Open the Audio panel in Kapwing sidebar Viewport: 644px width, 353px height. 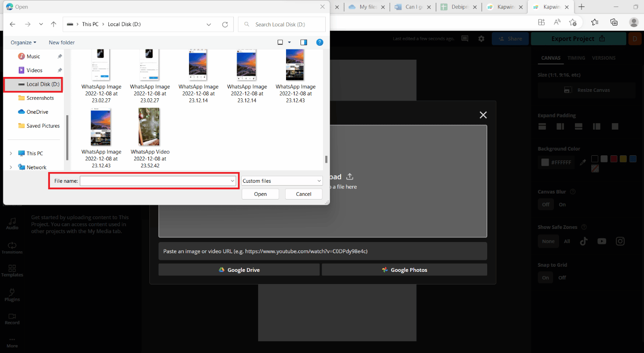(12, 223)
